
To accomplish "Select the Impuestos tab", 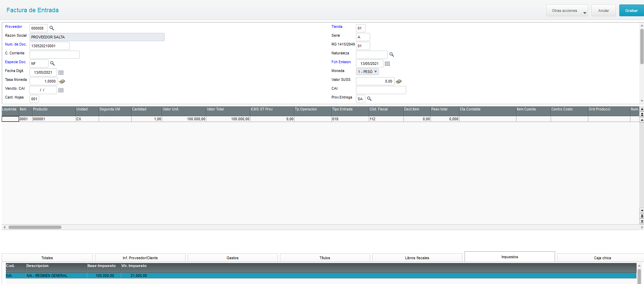I will [510, 257].
